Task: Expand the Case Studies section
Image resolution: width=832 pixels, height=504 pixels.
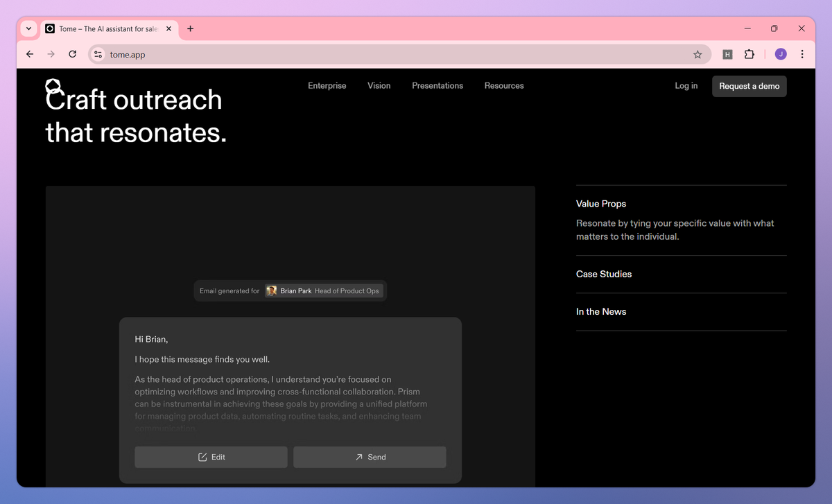Action: tap(603, 274)
